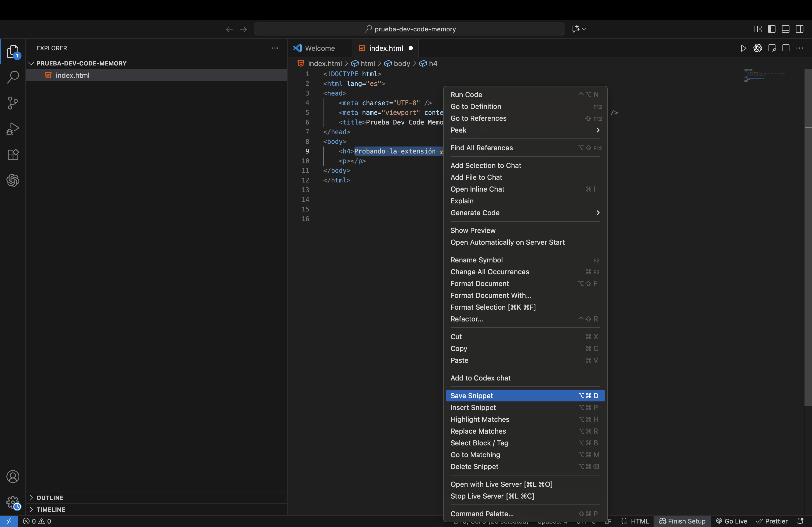
Task: Click the remote window indicator in status bar
Action: click(x=9, y=521)
